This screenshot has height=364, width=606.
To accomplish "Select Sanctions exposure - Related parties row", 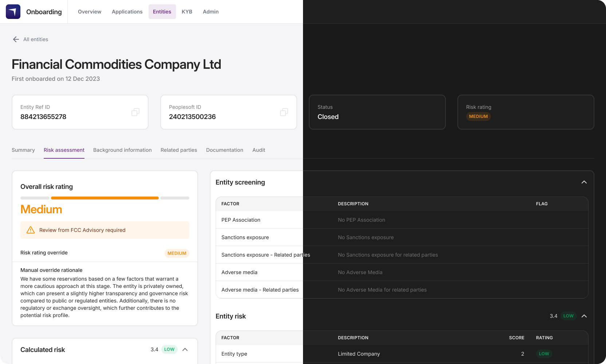I will 402,255.
